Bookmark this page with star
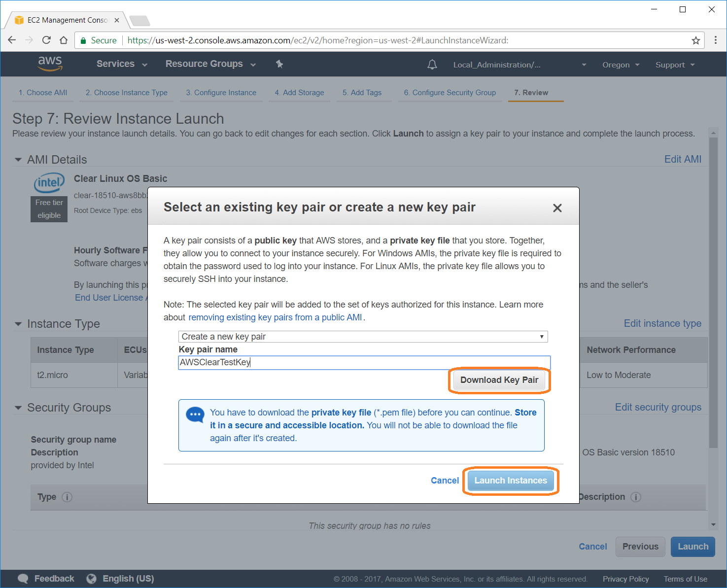 [696, 40]
